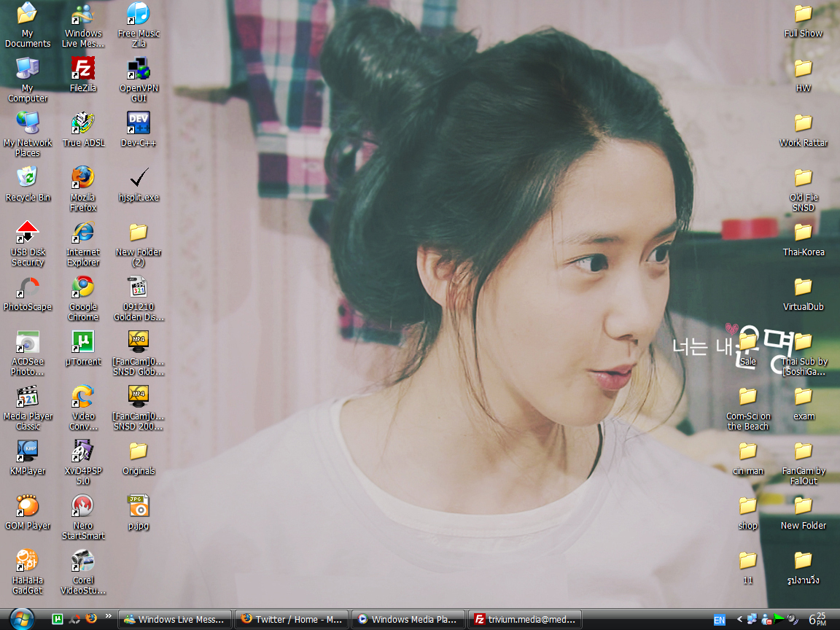Select the Recycle Bin icon

click(27, 184)
